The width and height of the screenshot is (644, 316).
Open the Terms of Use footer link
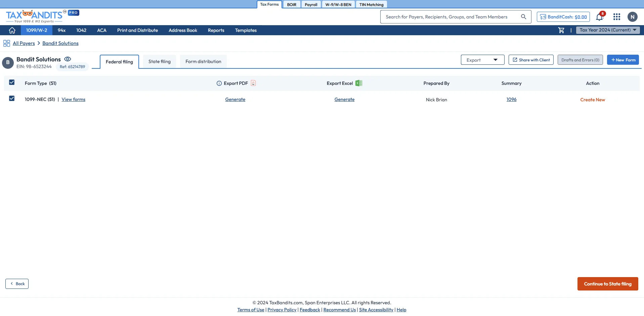pos(251,310)
